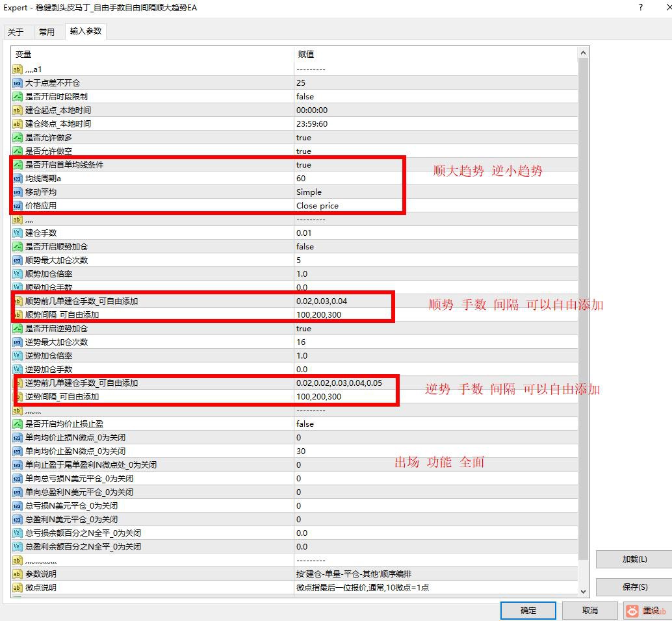Click the enum icon beside 价格应用
Viewport: 672px width, 621px height.
click(17, 206)
